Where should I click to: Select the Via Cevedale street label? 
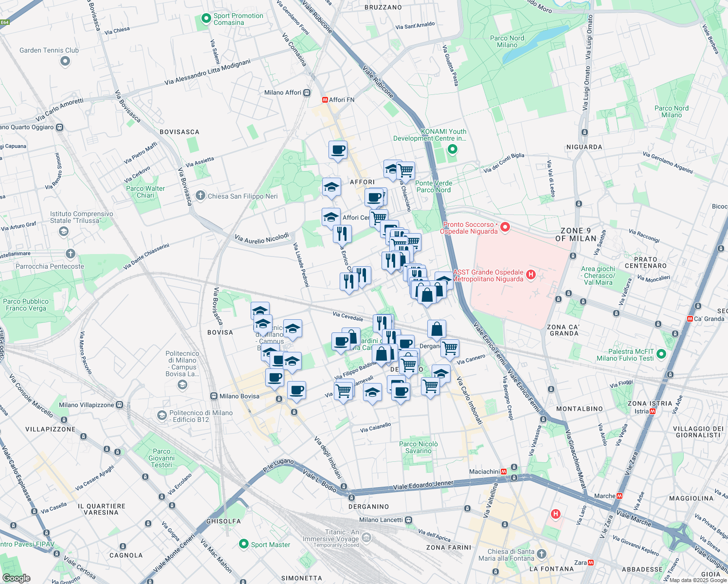(x=348, y=316)
